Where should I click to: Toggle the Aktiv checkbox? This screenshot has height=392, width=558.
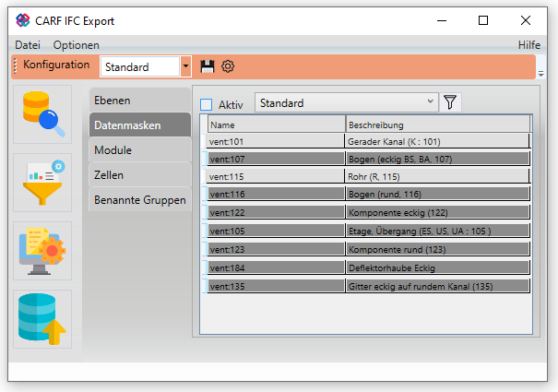(x=206, y=104)
